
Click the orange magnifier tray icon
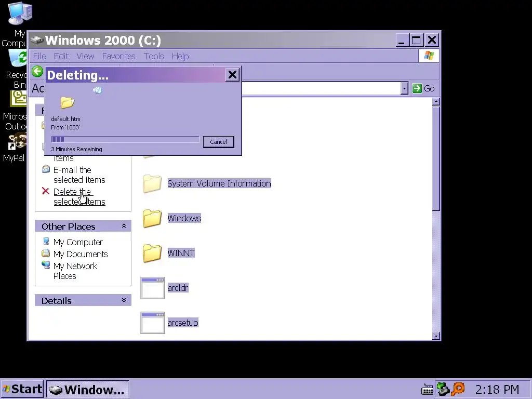458,389
